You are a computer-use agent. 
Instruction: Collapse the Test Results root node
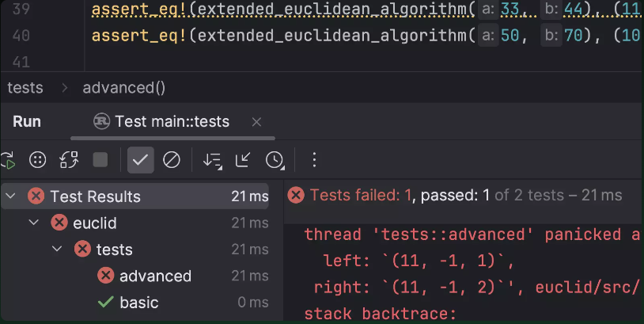(x=11, y=196)
